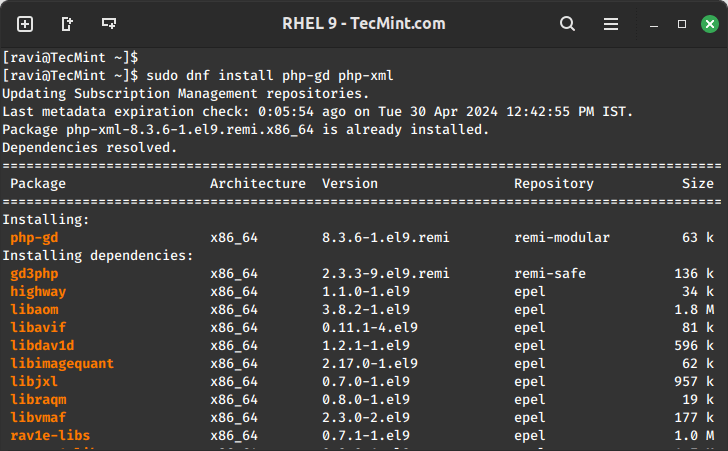Image resolution: width=728 pixels, height=451 pixels.
Task: Click the gd3php dependency name
Action: click(x=34, y=273)
